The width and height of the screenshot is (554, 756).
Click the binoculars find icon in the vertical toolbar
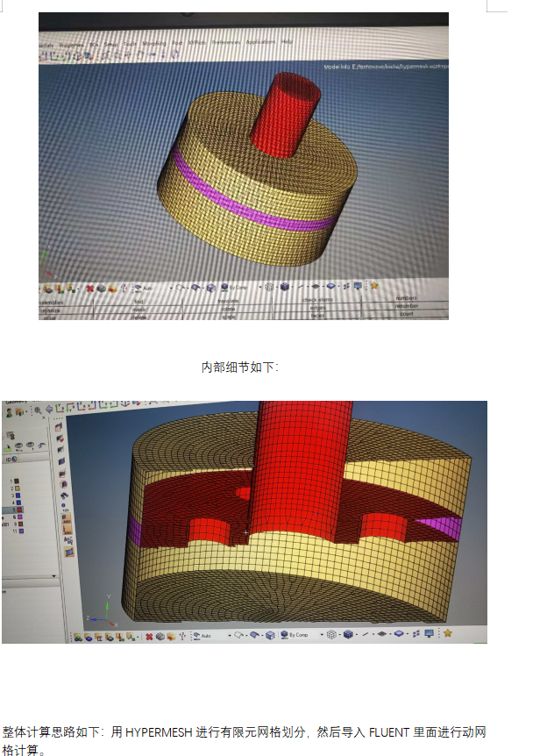point(64,496)
